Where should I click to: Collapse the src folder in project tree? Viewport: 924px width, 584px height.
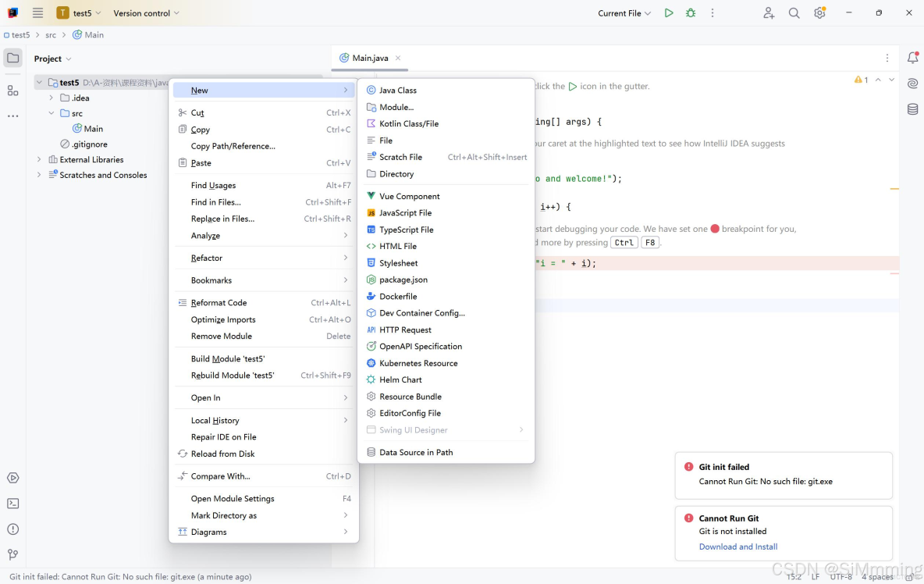(x=52, y=113)
